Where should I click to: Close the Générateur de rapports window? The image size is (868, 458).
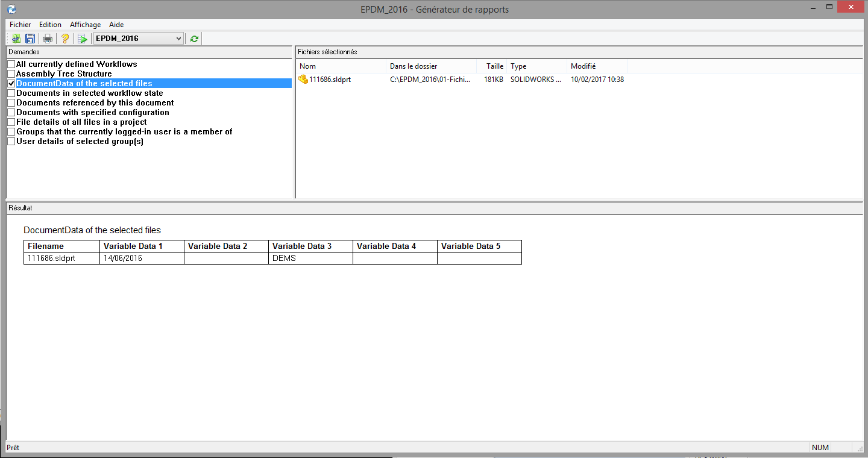(x=850, y=7)
